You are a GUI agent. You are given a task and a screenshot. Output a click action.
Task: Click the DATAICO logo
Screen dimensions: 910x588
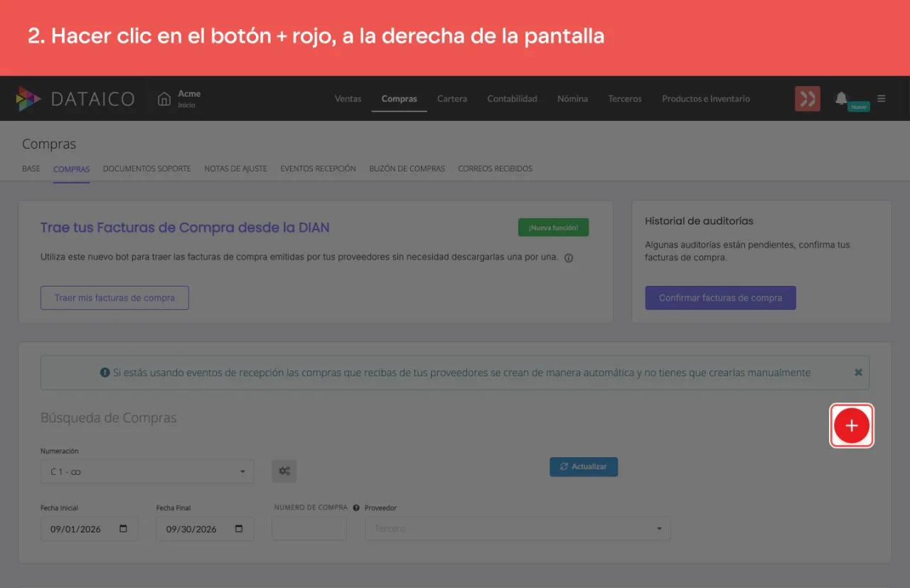75,99
